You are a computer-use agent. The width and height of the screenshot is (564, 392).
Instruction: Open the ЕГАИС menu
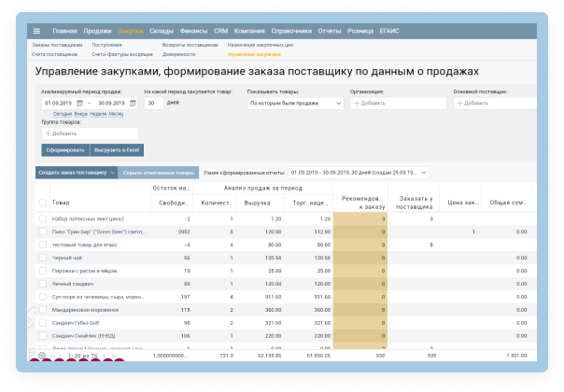389,31
